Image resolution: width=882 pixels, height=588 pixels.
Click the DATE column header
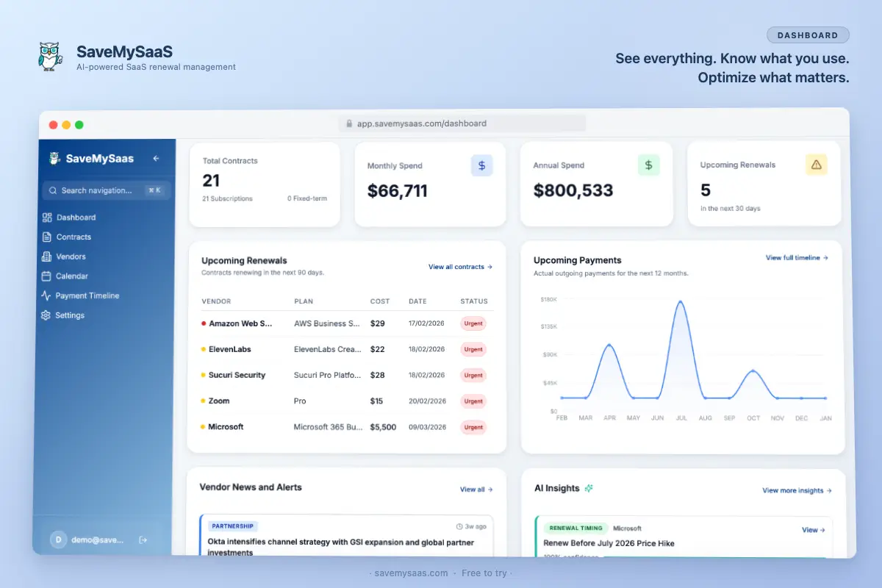click(x=418, y=301)
